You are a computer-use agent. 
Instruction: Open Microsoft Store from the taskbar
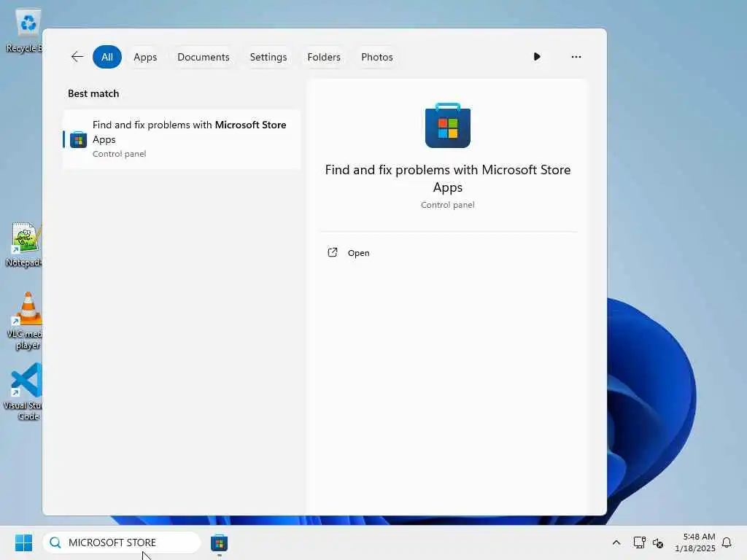(x=219, y=542)
